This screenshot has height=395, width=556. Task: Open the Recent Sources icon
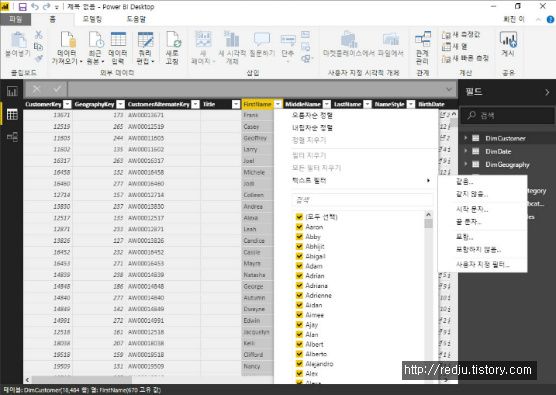pos(96,39)
